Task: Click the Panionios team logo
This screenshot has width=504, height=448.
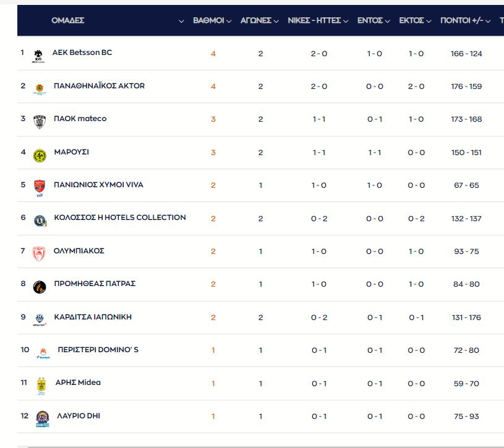Action: [39, 187]
